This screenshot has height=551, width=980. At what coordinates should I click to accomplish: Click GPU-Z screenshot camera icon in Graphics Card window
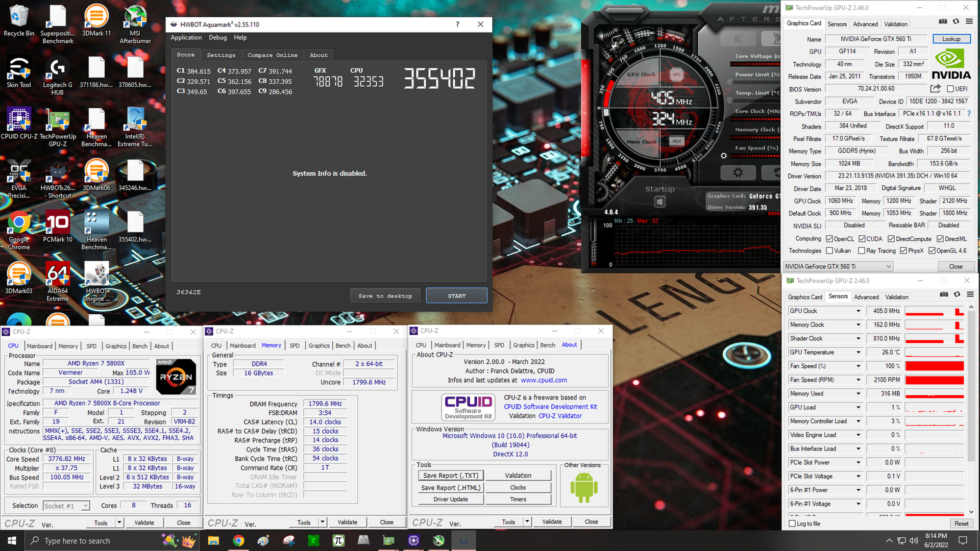[943, 21]
